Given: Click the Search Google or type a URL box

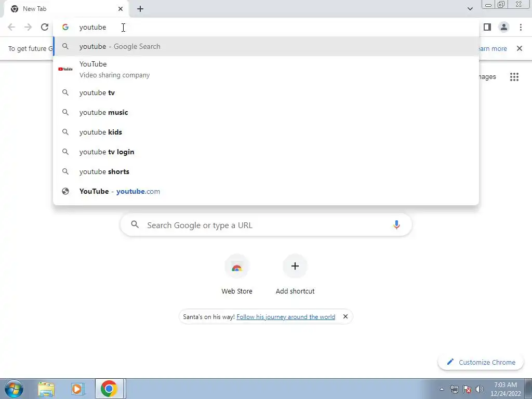Looking at the screenshot, I should [266, 225].
